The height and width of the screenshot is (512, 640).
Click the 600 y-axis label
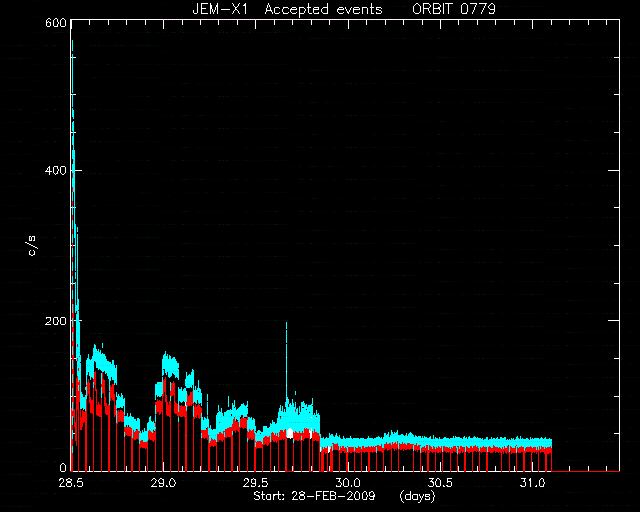(56, 23)
